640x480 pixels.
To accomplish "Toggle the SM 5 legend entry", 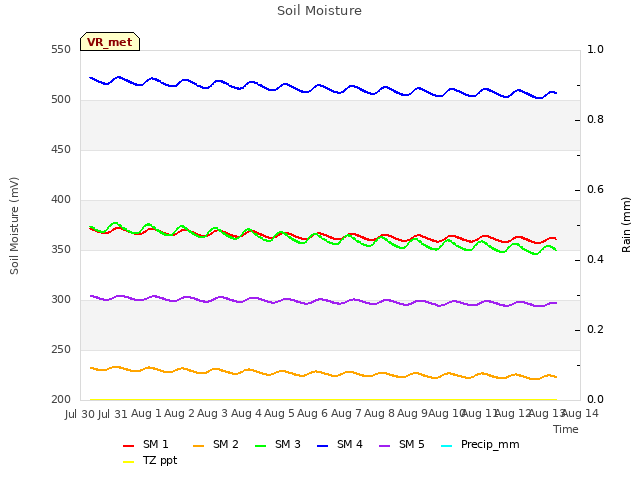I will click(402, 444).
